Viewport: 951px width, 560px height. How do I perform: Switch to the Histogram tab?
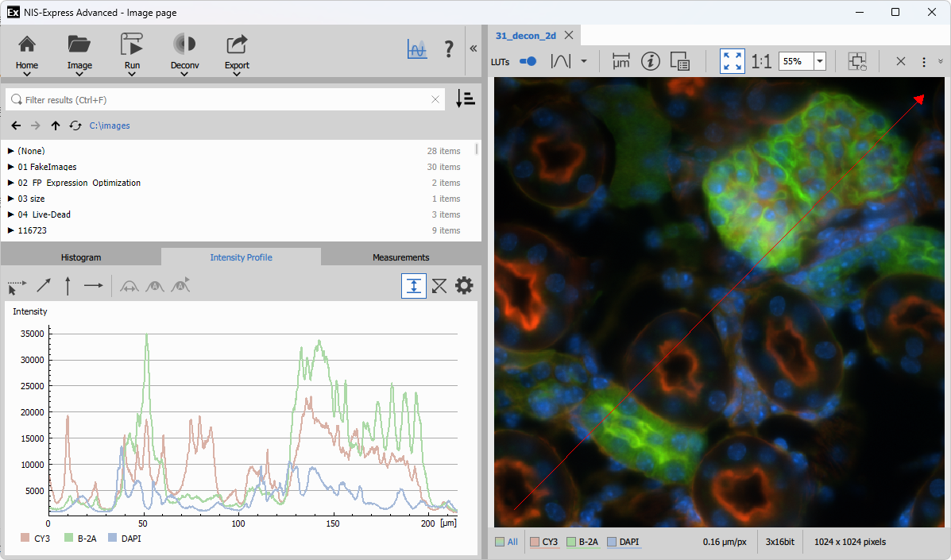tap(80, 257)
